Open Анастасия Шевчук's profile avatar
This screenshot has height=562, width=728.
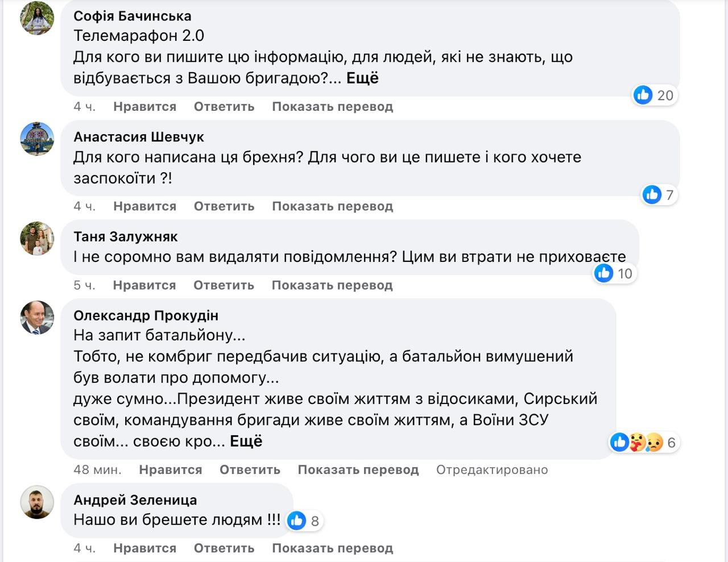[38, 139]
